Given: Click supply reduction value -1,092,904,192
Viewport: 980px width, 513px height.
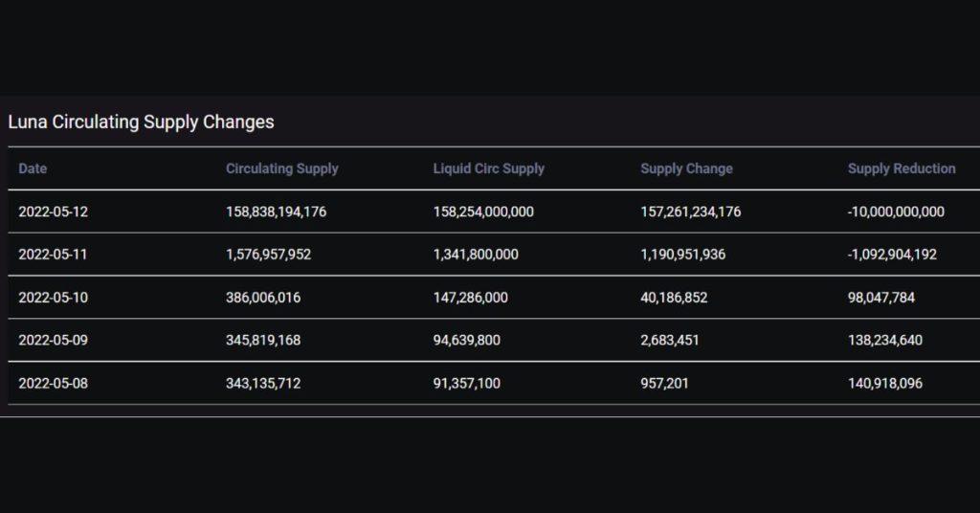Looking at the screenshot, I should [892, 255].
